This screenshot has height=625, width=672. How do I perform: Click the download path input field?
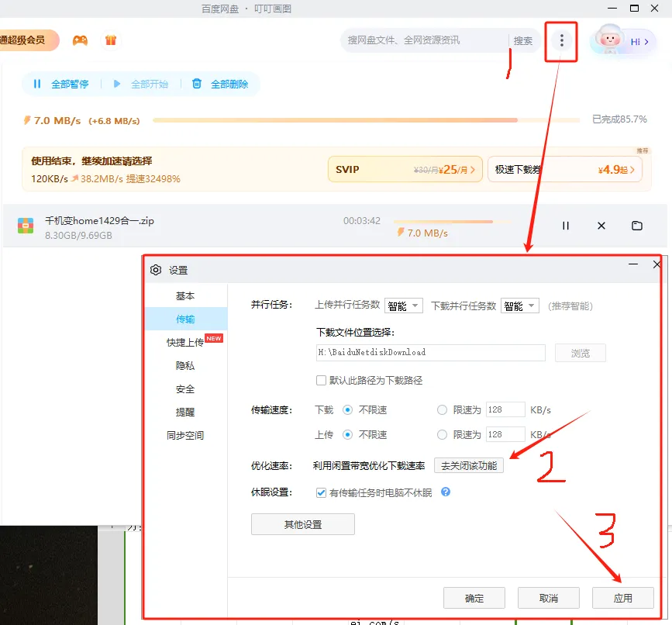[x=431, y=352]
